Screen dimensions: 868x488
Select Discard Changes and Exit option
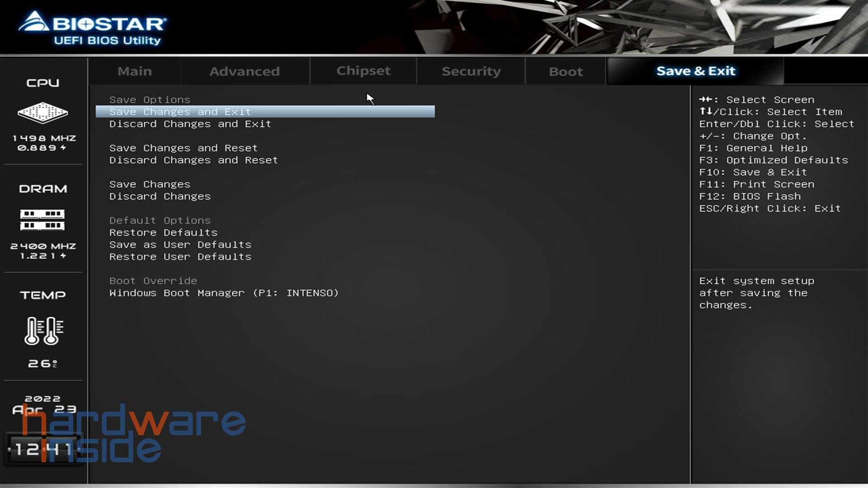189,123
